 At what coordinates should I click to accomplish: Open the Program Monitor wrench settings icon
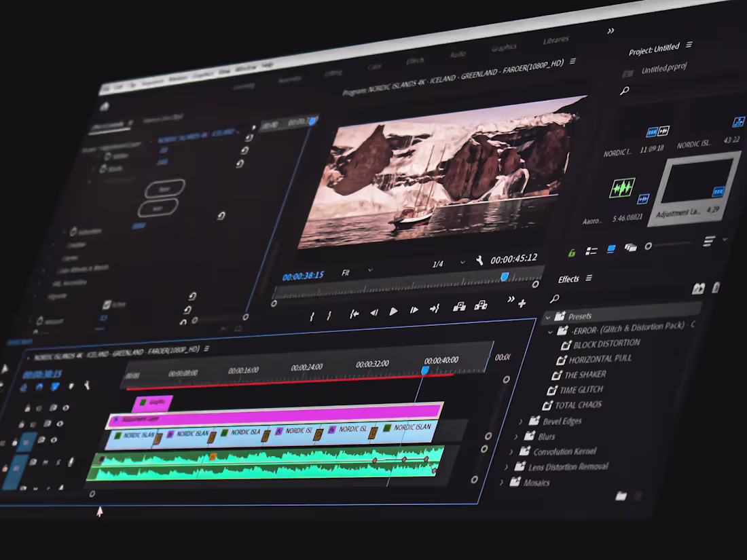pos(479,259)
